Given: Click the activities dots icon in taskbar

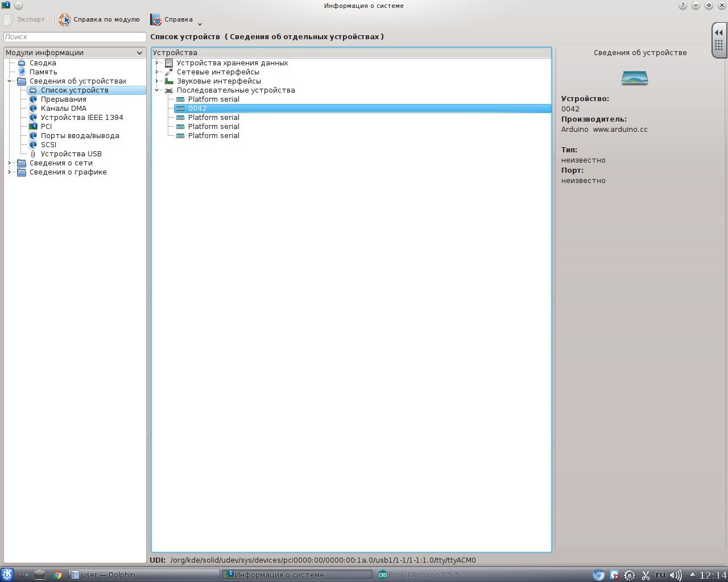Looking at the screenshot, I should [x=23, y=575].
